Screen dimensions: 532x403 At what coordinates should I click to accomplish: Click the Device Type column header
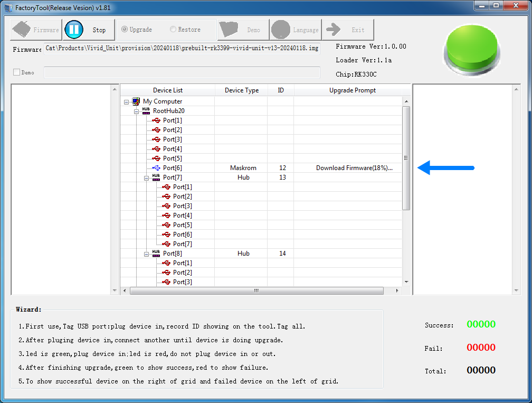[241, 90]
